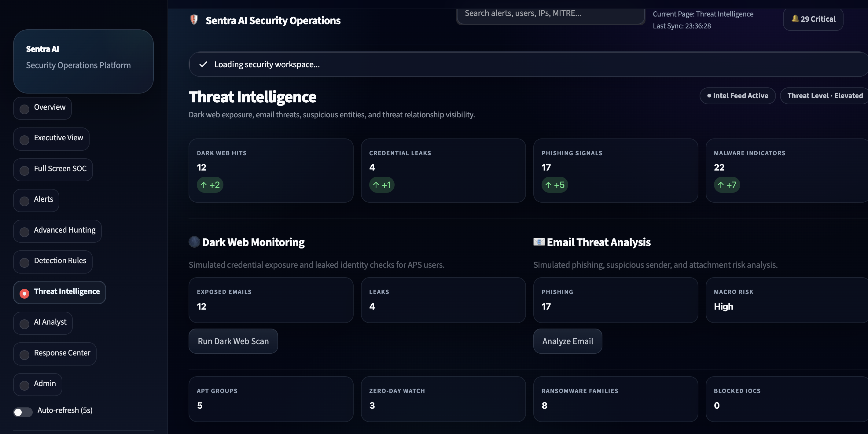This screenshot has height=434, width=868.
Task: Click the Intel Feed Active badge
Action: point(737,96)
